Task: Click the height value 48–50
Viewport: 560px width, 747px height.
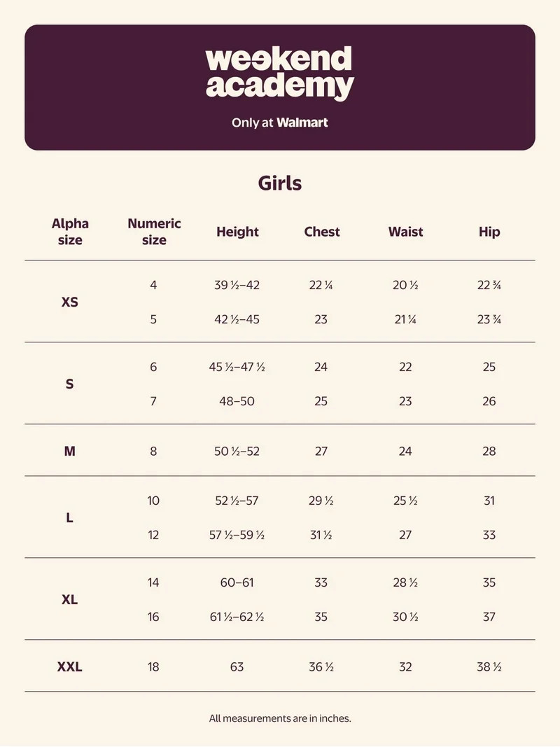Action: (237, 401)
